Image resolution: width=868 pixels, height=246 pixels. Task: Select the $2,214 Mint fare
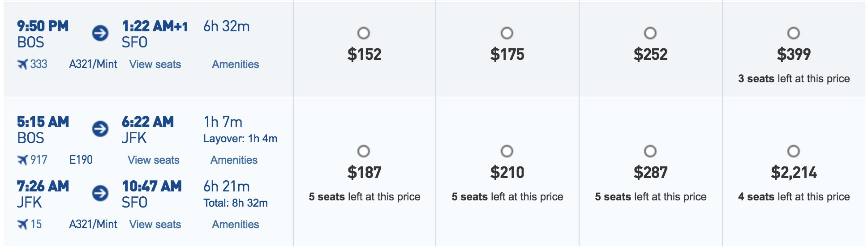tap(794, 151)
